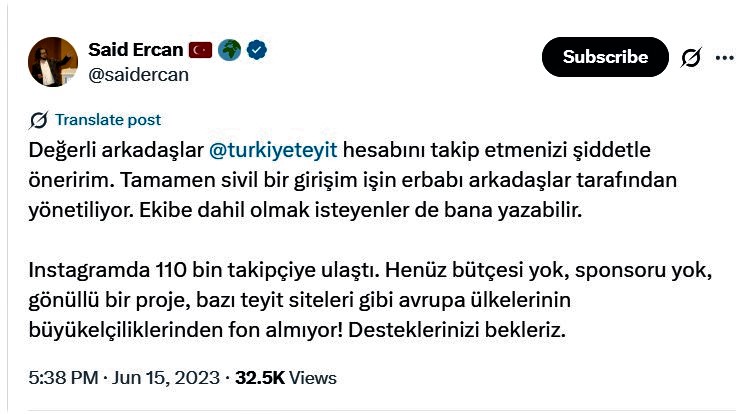Viewport: 751px width, 414px height.
Task: Open the three-dot more options menu
Action: pyautogui.click(x=725, y=58)
